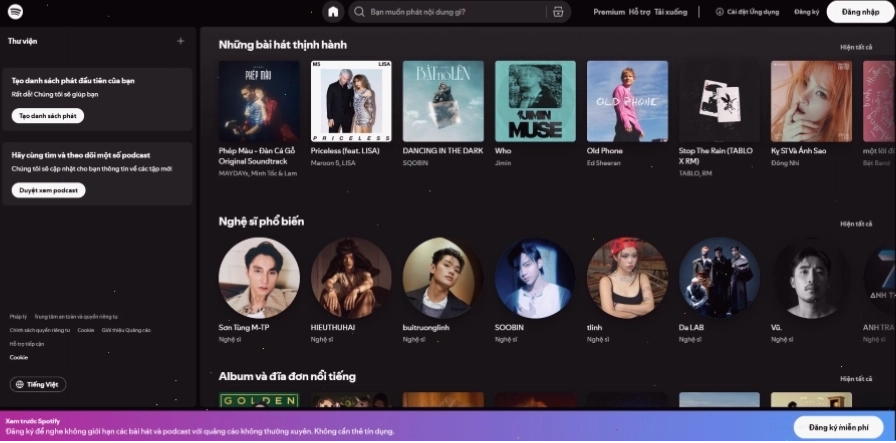Click the Đăng nhập button

(x=860, y=11)
